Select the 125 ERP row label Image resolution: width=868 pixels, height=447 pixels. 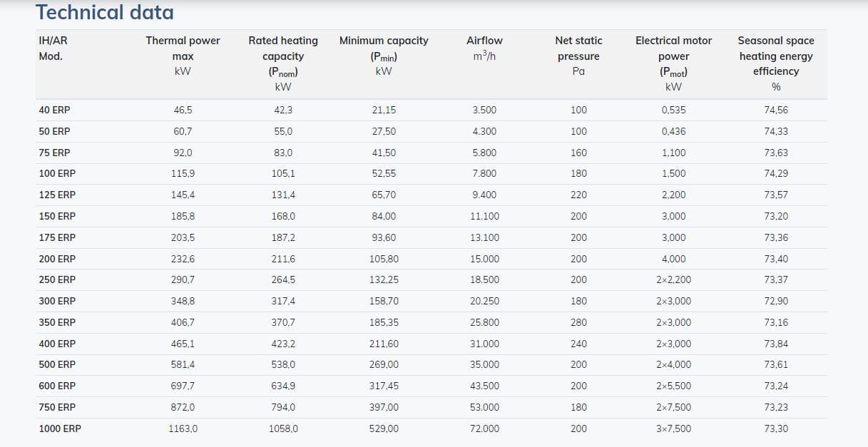tap(57, 195)
